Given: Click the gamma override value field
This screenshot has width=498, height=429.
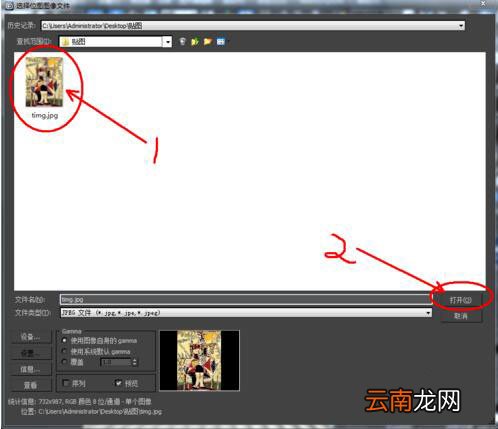Looking at the screenshot, I should (x=116, y=362).
